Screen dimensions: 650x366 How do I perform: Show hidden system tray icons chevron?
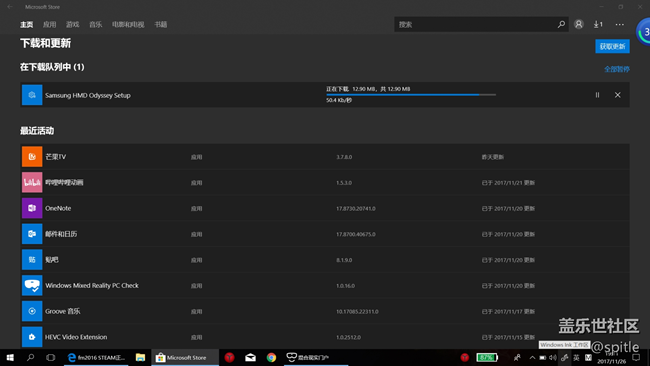[532, 357]
